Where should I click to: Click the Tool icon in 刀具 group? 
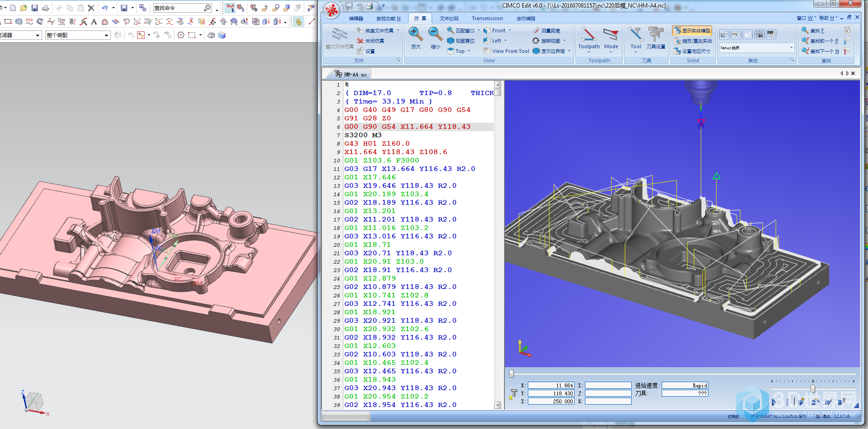pos(635,34)
